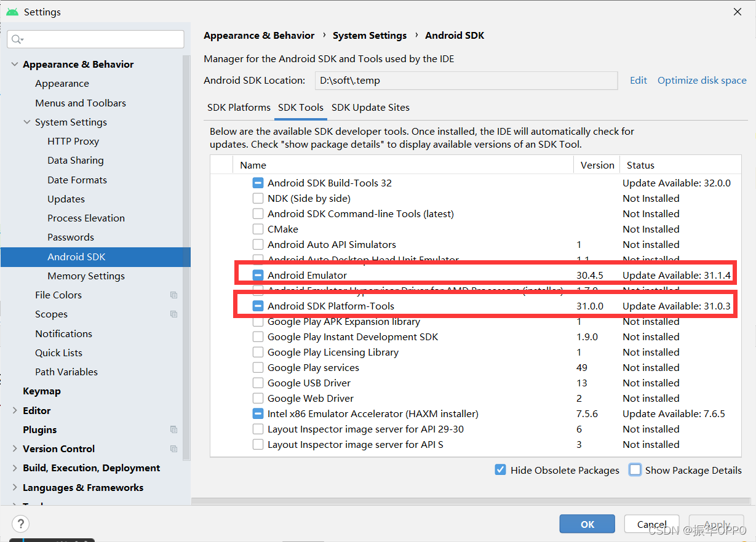Click the settings search field
Screen dimensions: 756x542
[x=95, y=39]
